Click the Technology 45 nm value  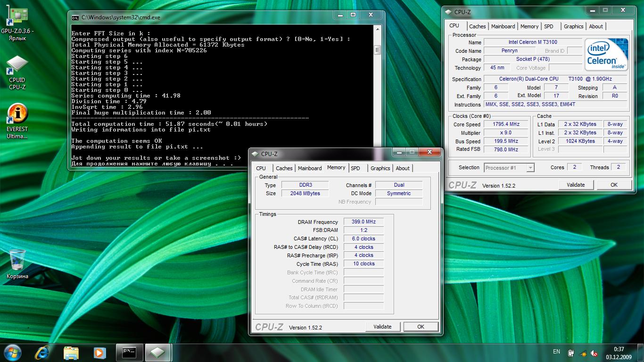pos(497,68)
